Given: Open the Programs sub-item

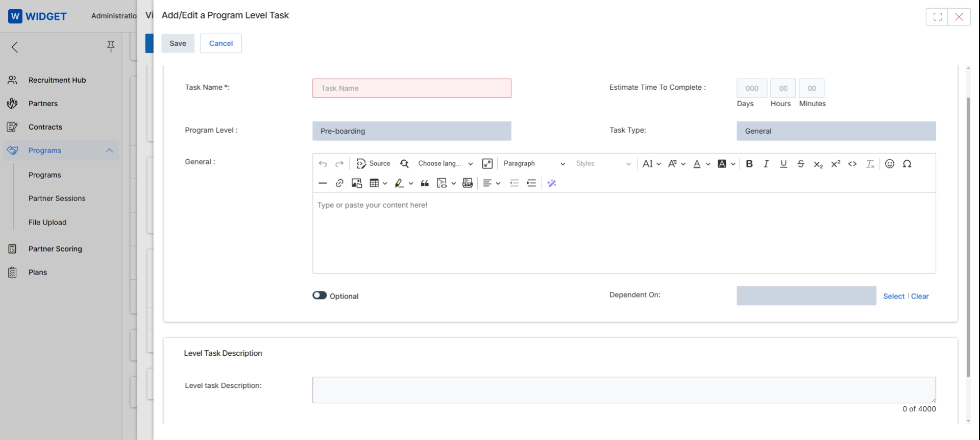Looking at the screenshot, I should [x=45, y=175].
